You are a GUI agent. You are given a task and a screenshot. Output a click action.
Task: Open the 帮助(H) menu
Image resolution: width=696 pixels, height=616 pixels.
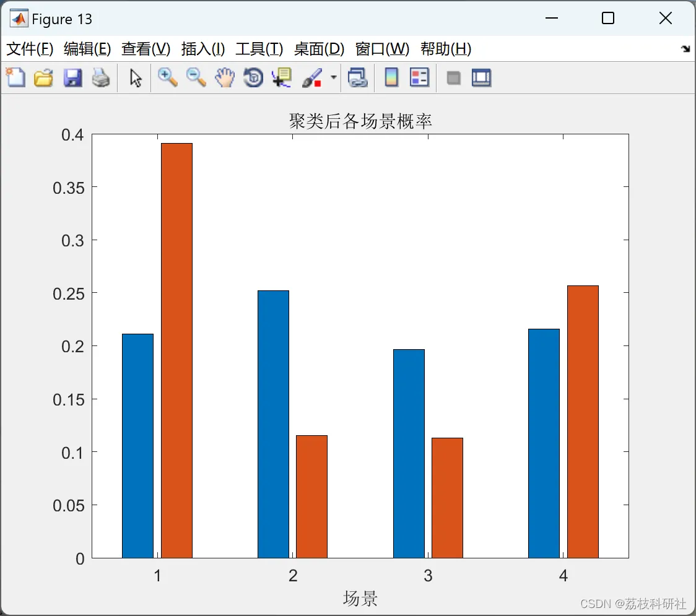446,49
